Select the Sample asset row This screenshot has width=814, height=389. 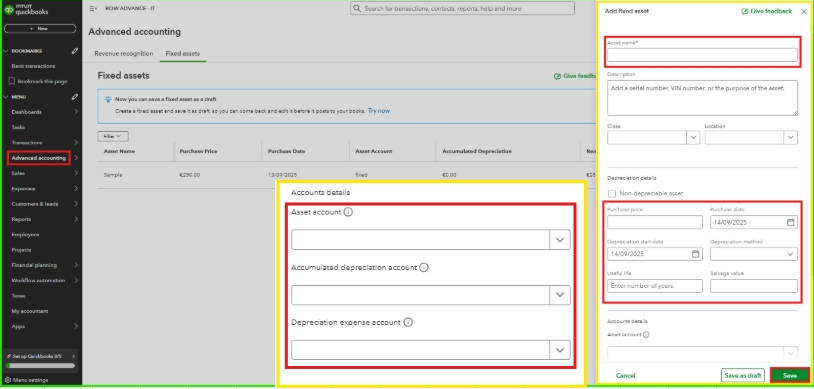coord(347,175)
